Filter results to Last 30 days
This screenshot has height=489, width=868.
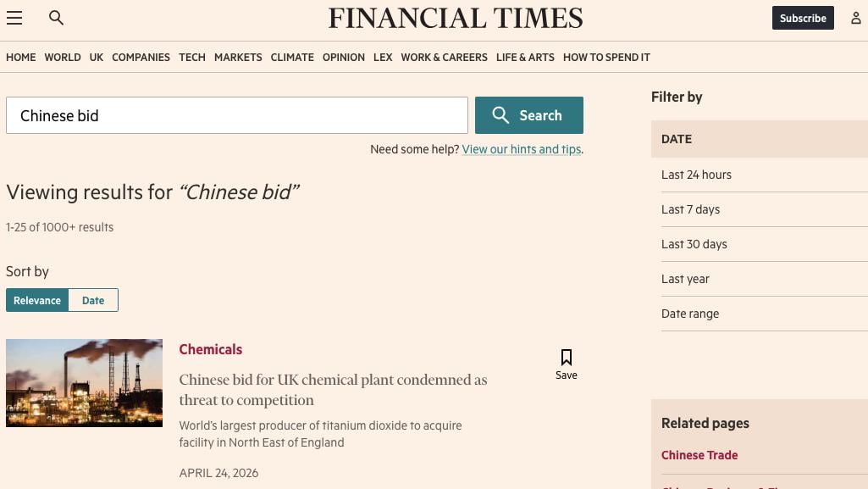[694, 244]
